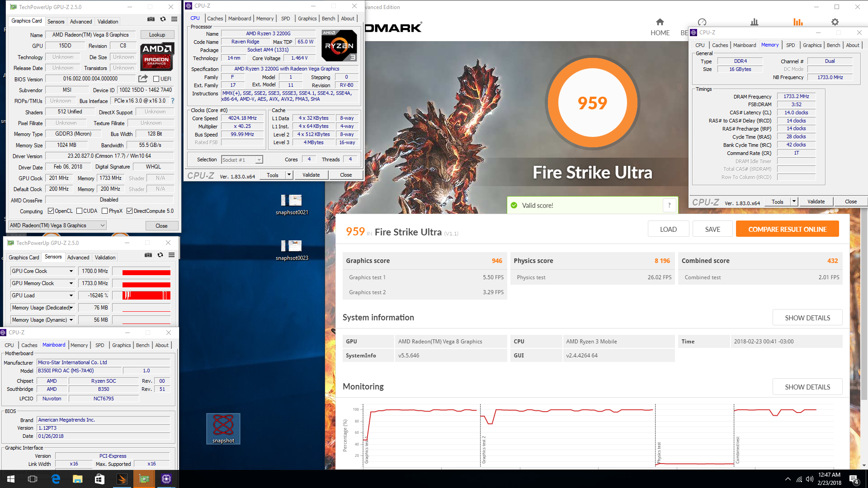Toggle PhysX checkbox in GPU-Z
868x488 pixels.
[x=104, y=211]
